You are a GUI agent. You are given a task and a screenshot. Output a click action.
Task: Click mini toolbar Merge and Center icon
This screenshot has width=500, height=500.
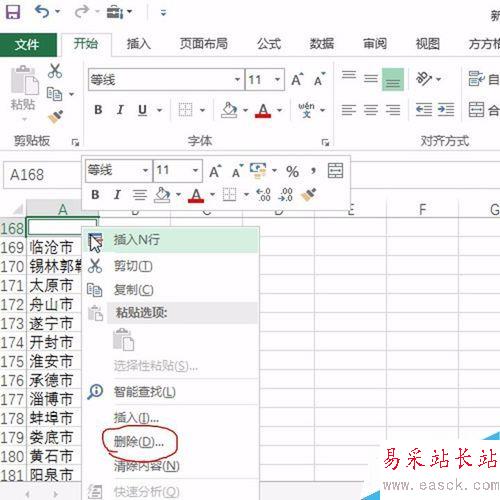[335, 171]
